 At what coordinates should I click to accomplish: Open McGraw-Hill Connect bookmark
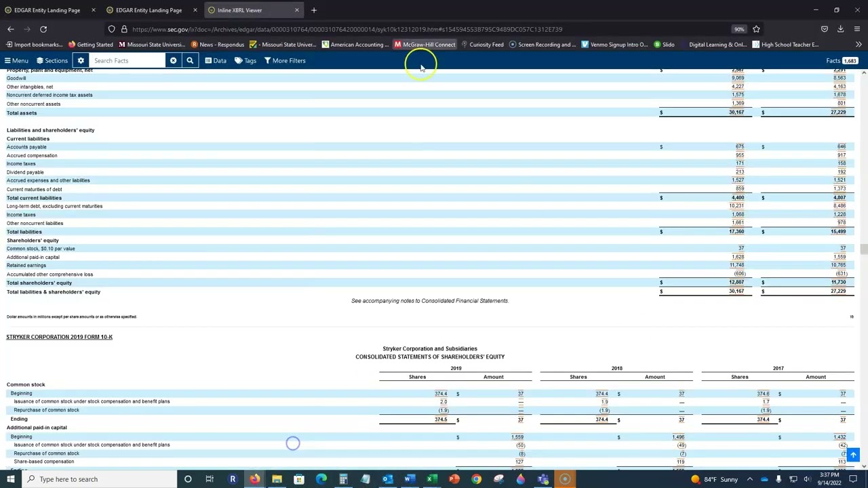click(425, 45)
